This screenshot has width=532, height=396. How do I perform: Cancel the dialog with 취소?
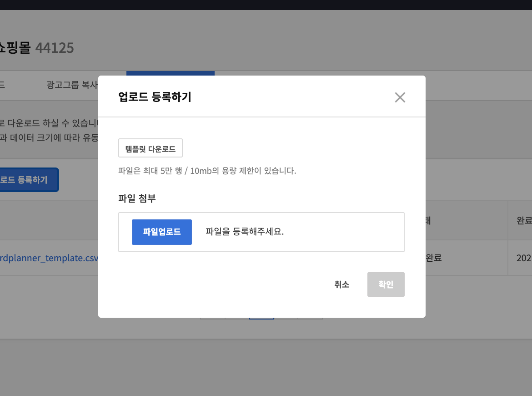point(341,284)
